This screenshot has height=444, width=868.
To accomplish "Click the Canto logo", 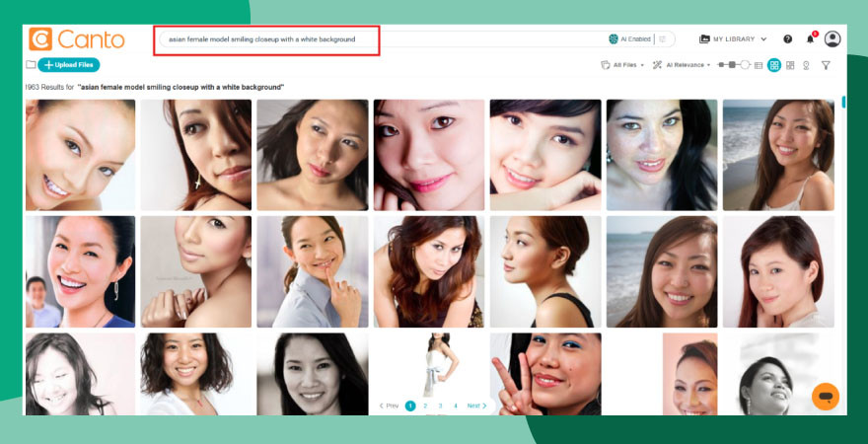I will (76, 39).
